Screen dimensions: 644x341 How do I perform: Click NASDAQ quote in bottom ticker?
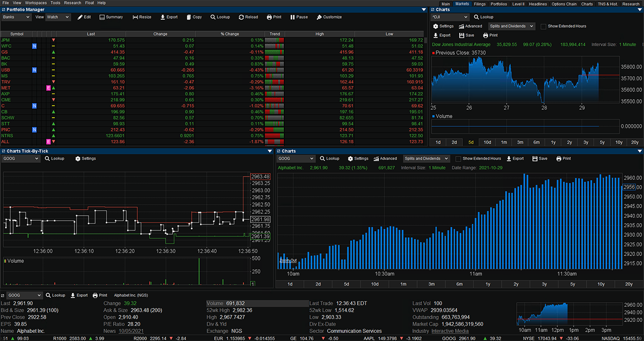click(x=620, y=338)
